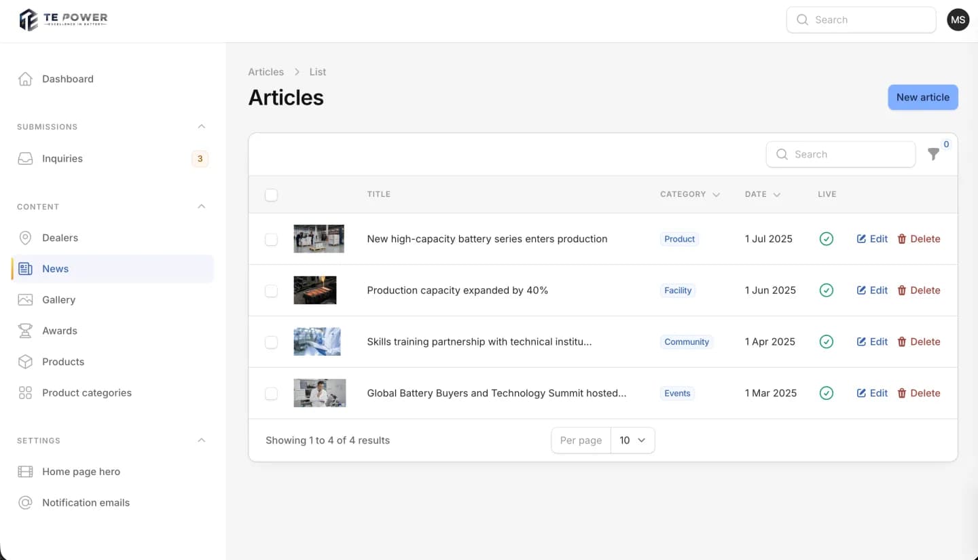978x560 pixels.
Task: Delete the Global Battery Buyers Summit article
Action: pos(918,393)
